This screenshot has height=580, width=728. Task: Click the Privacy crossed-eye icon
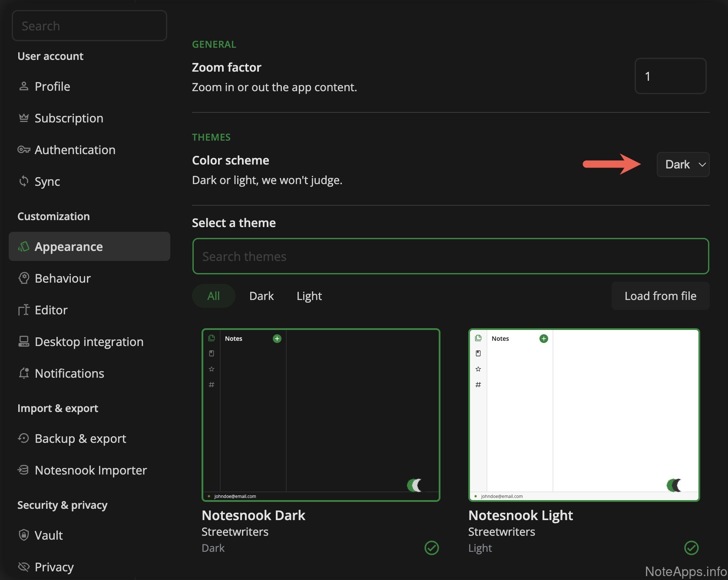24,567
